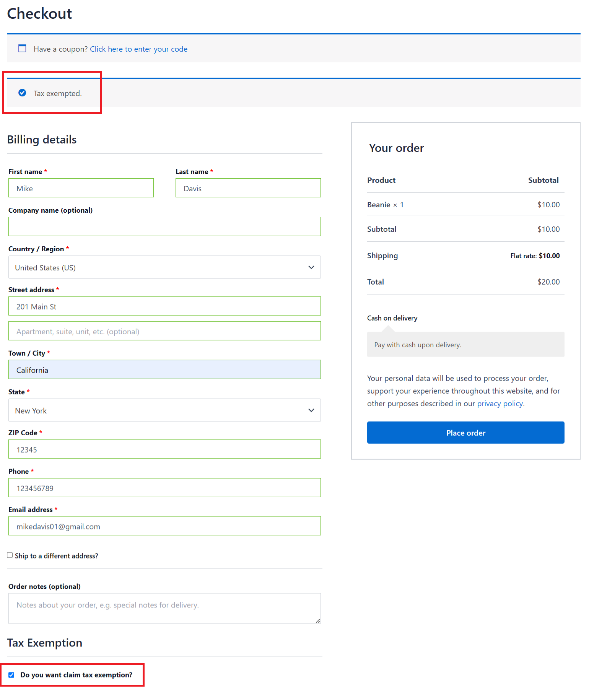Click the Town / City field
Screen dimensions: 589x700
[164, 370]
